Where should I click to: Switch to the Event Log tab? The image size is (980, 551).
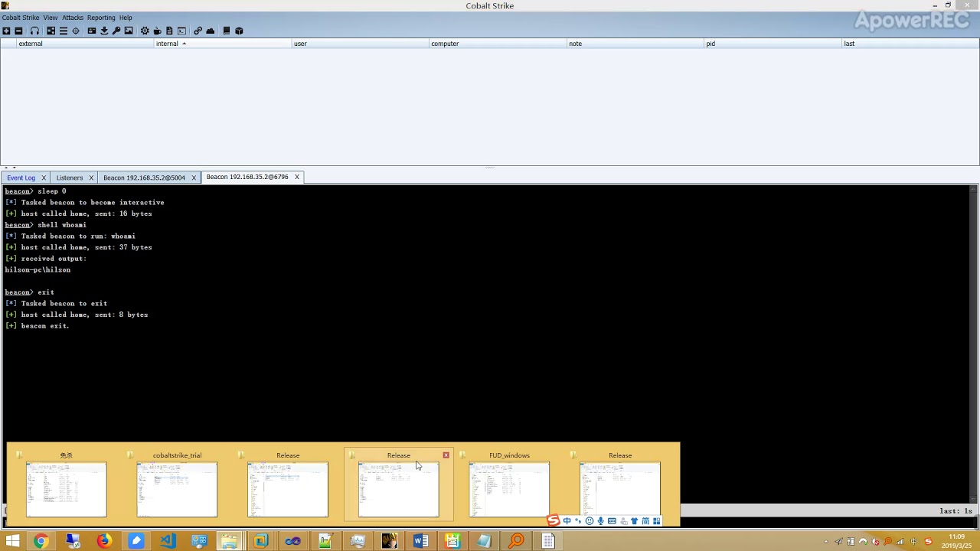(x=21, y=178)
